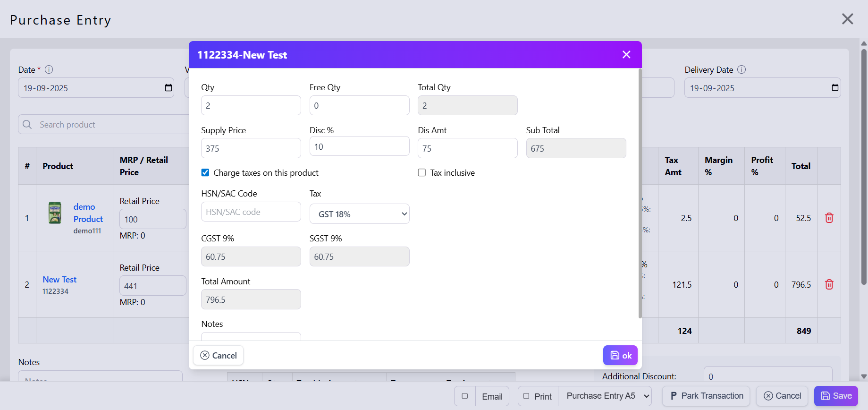Close the 1122334-New Test dialog
The image size is (868, 410).
tap(626, 55)
